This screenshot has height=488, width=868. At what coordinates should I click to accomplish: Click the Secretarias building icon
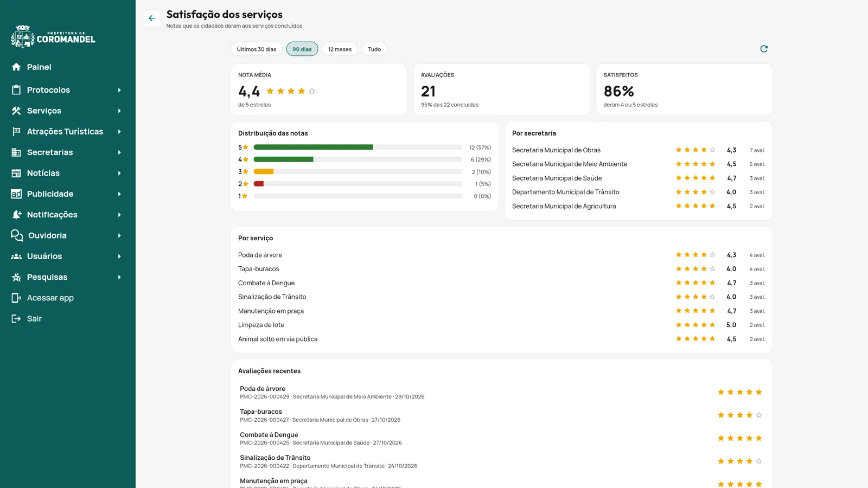[16, 152]
